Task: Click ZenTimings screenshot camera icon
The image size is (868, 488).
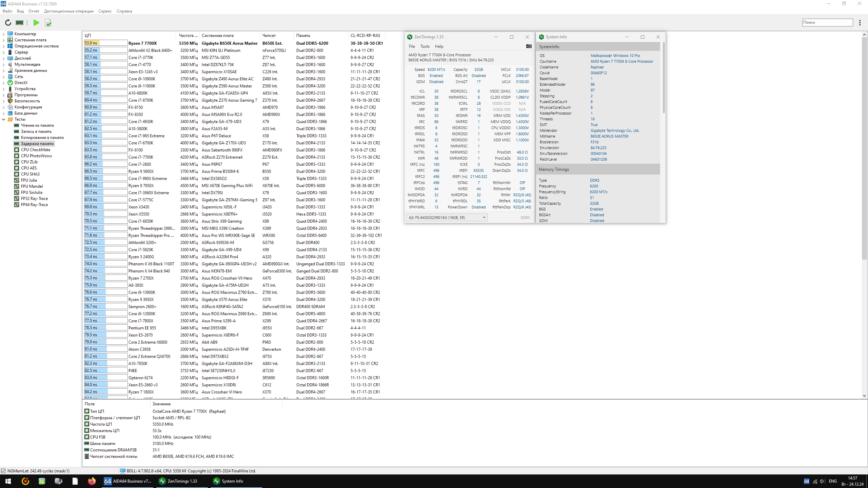Action: point(529,46)
